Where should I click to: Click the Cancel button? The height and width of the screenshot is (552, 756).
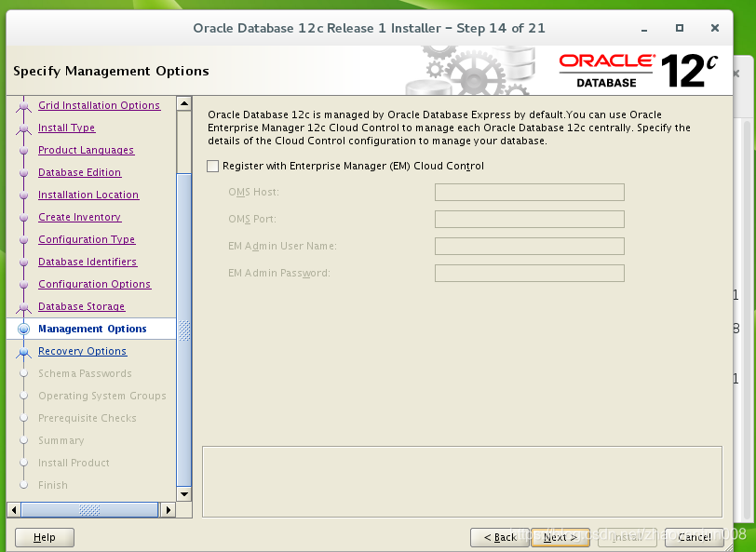(x=695, y=537)
